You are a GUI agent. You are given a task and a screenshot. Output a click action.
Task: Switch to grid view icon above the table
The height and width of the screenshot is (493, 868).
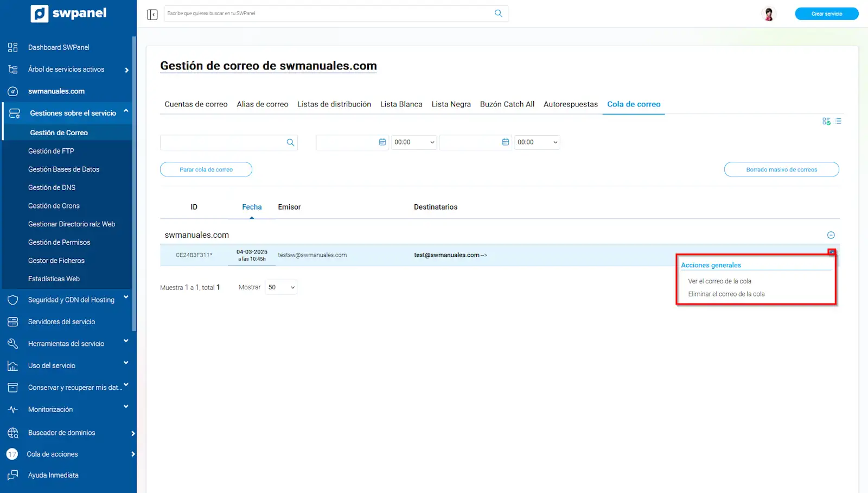[x=826, y=121]
